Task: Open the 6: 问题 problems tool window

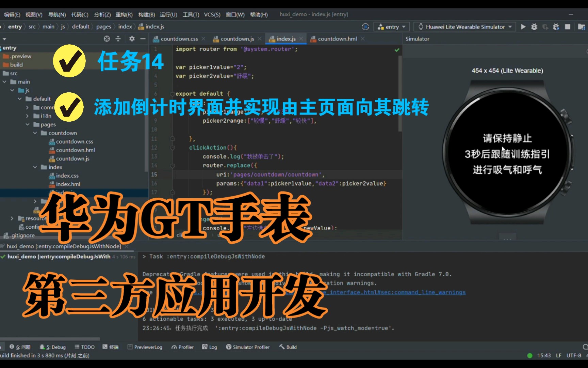Action: click(20, 347)
